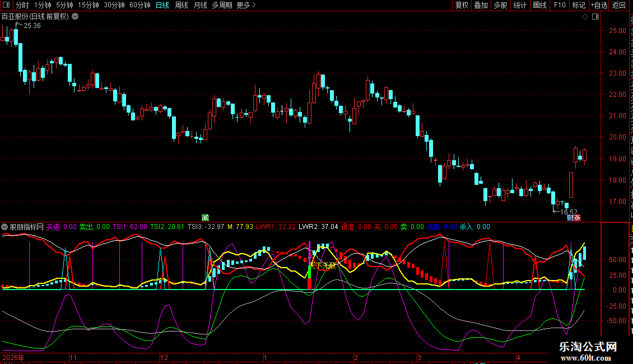Click the TSI3: -32.97 value
This screenshot has height=364, width=633.
[x=206, y=227]
